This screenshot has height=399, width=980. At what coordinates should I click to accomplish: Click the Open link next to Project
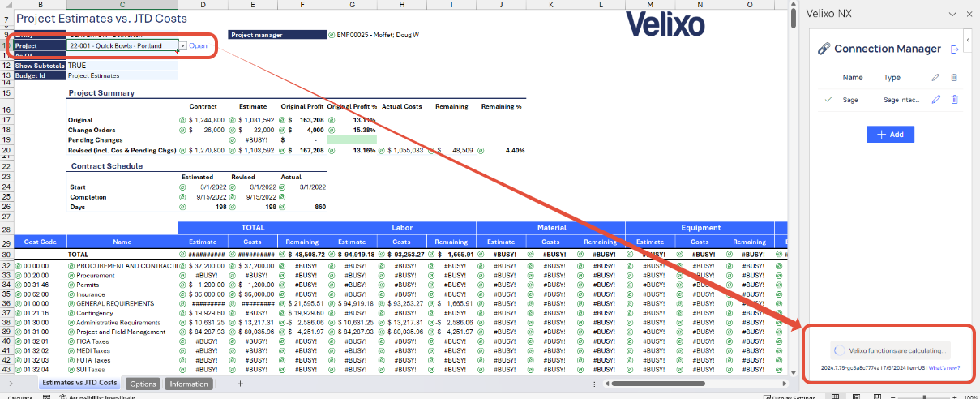(199, 46)
